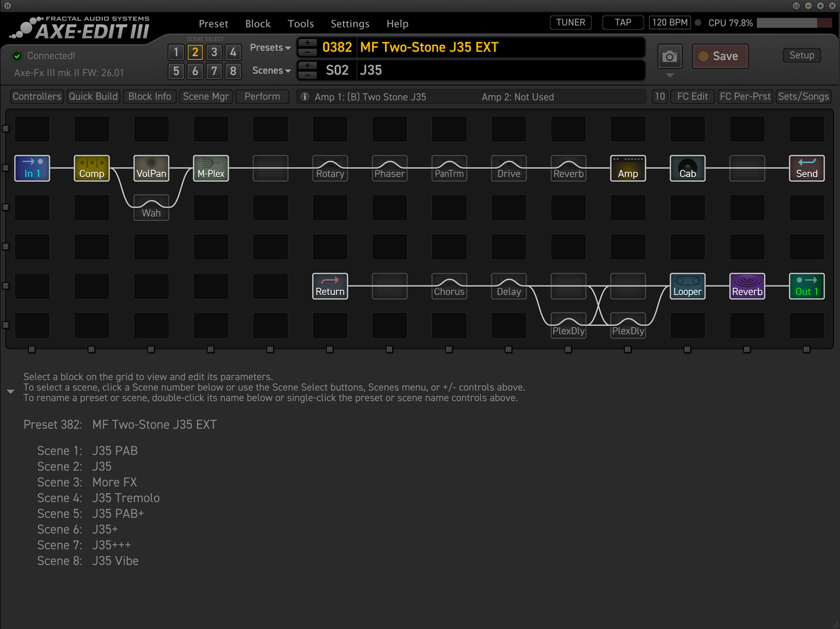840x629 pixels.
Task: Select the Cab block
Action: pyautogui.click(x=688, y=168)
